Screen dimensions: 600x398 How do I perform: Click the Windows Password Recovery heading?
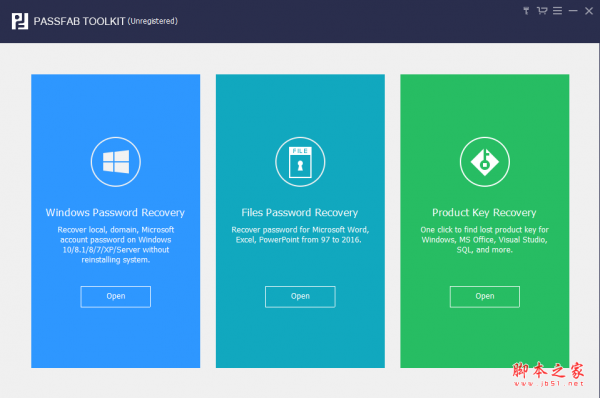[x=115, y=212]
